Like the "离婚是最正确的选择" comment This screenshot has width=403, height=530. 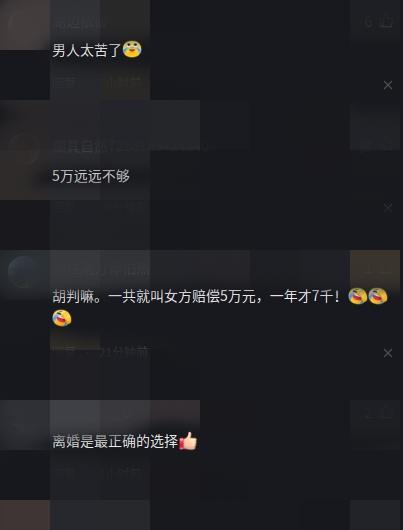pyautogui.click(x=379, y=413)
